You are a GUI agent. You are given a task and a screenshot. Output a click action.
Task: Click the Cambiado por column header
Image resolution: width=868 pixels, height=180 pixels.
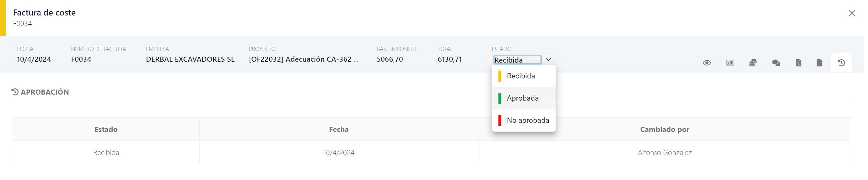point(665,130)
